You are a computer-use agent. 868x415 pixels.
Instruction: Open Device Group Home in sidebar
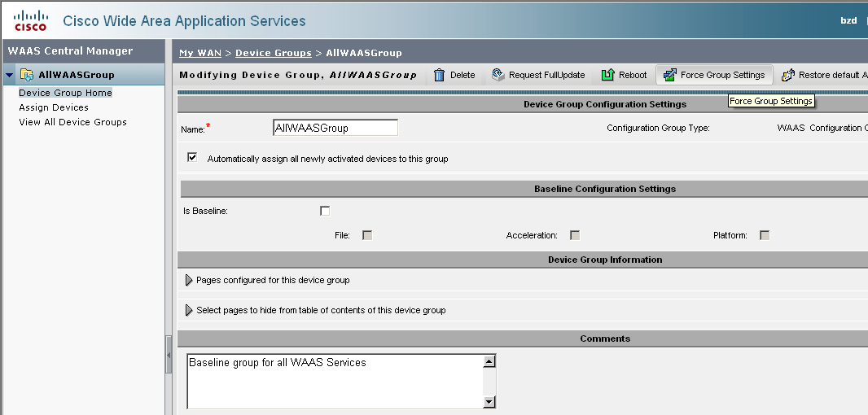[65, 93]
